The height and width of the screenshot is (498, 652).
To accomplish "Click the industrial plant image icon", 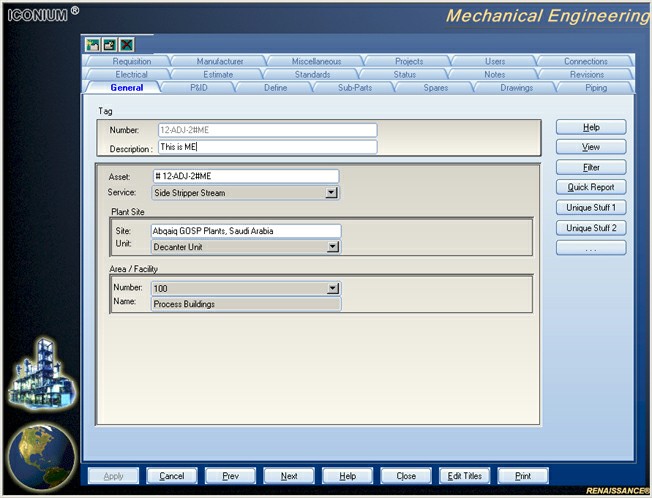I will pyautogui.click(x=41, y=373).
